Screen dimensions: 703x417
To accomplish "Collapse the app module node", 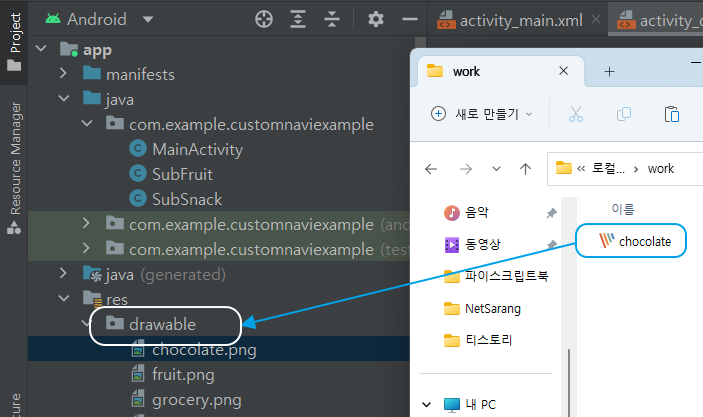I will click(41, 48).
